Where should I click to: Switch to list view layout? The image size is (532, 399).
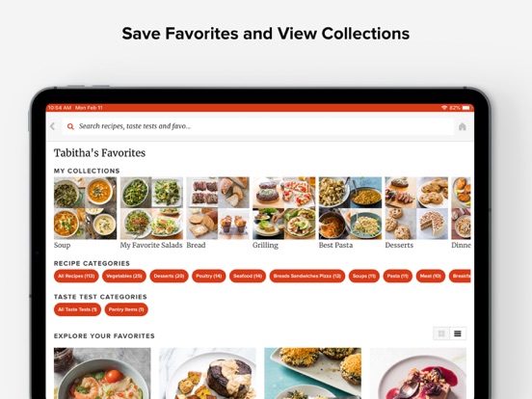point(458,333)
